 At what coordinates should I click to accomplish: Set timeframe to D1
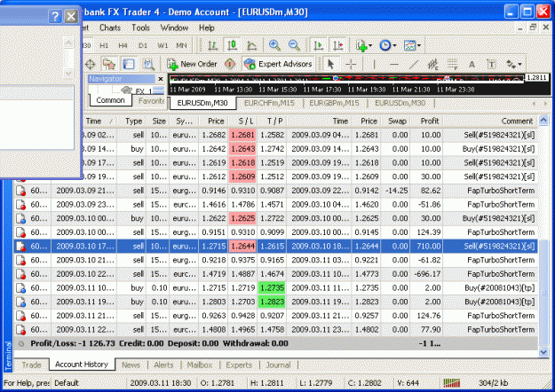point(143,45)
